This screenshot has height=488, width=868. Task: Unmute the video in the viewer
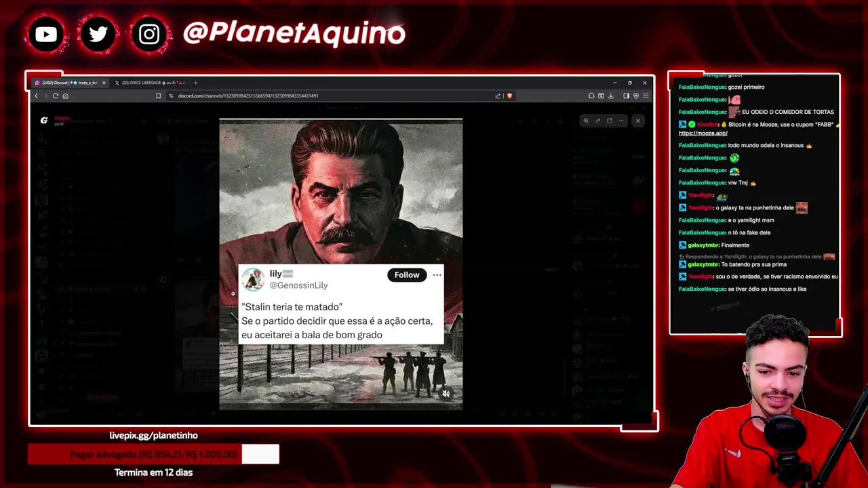(446, 394)
